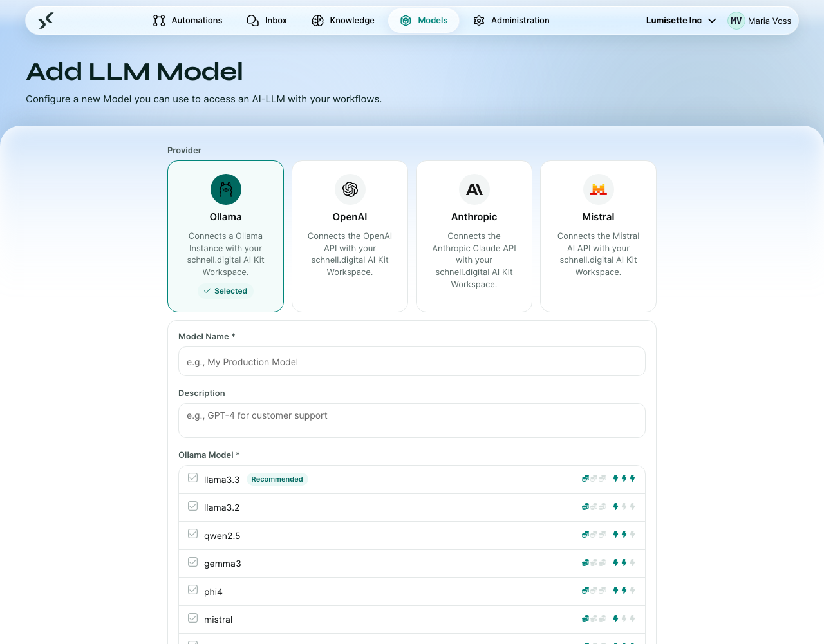Screen dimensions: 824x644
Task: Click the Selected badge on Ollama card
Action: [226, 291]
